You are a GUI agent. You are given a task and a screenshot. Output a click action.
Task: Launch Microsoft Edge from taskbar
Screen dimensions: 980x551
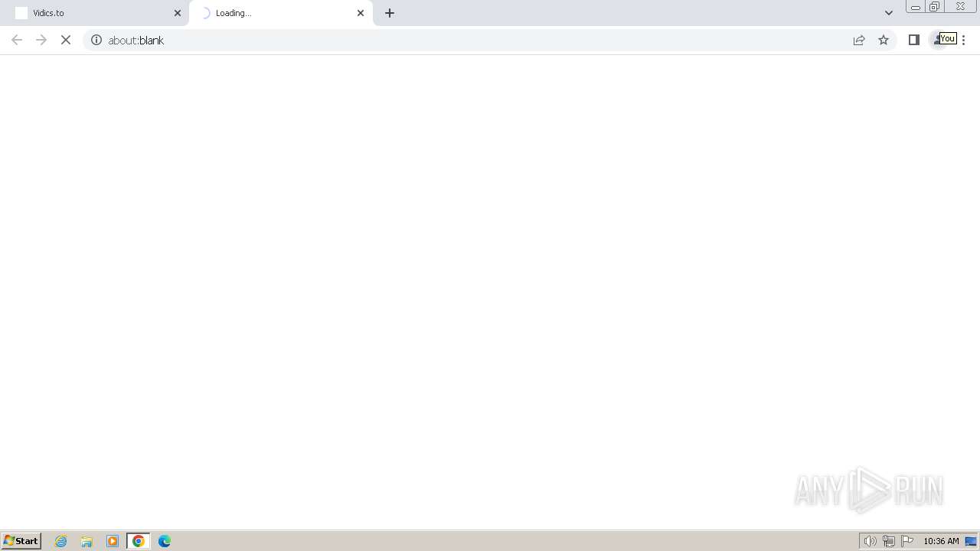tap(165, 541)
